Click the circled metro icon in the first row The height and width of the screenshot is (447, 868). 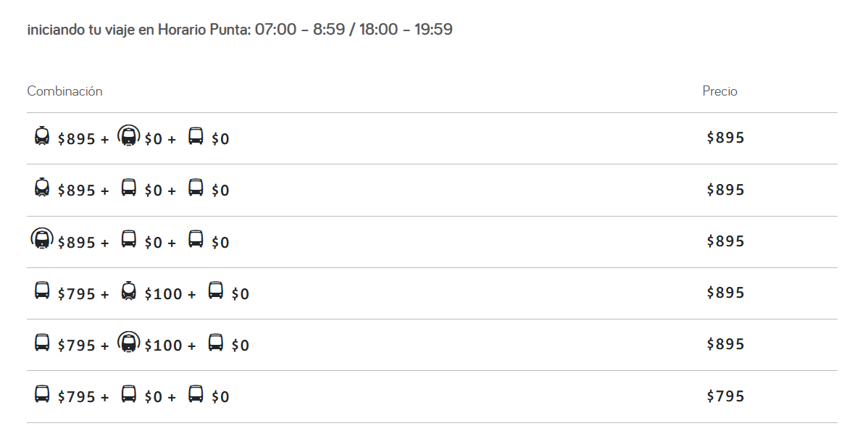tap(129, 136)
